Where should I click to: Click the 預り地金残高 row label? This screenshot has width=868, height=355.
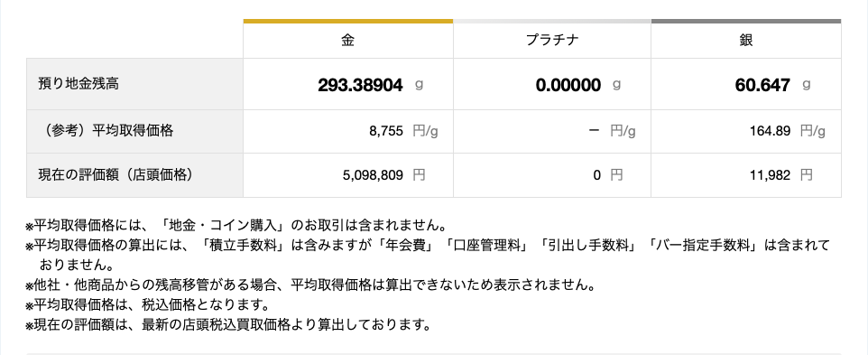click(78, 84)
